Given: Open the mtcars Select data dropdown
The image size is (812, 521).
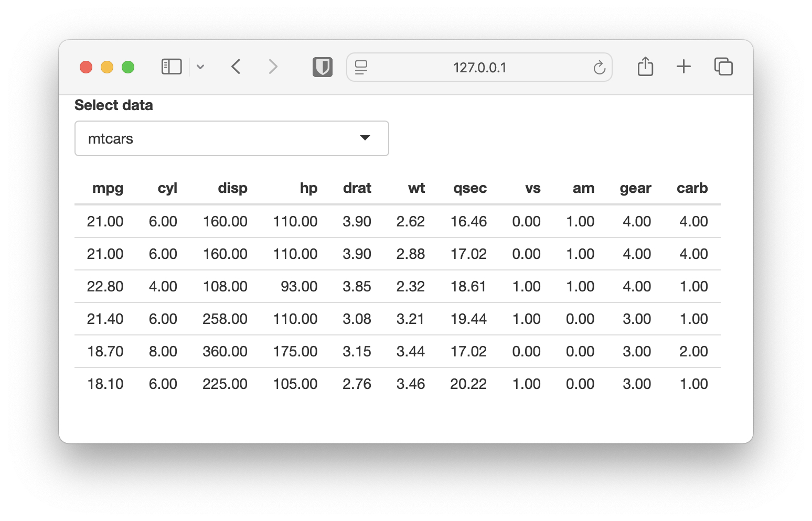Looking at the screenshot, I should click(232, 138).
